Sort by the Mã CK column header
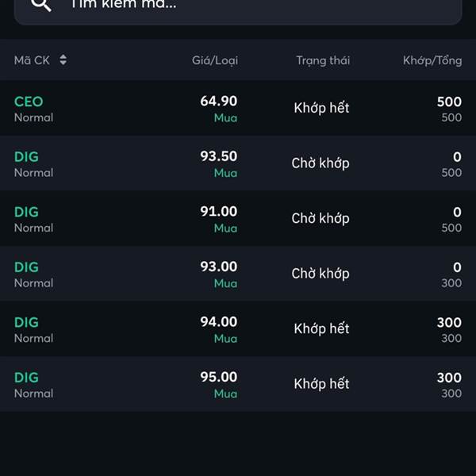Image resolution: width=476 pixels, height=476 pixels. (x=32, y=60)
